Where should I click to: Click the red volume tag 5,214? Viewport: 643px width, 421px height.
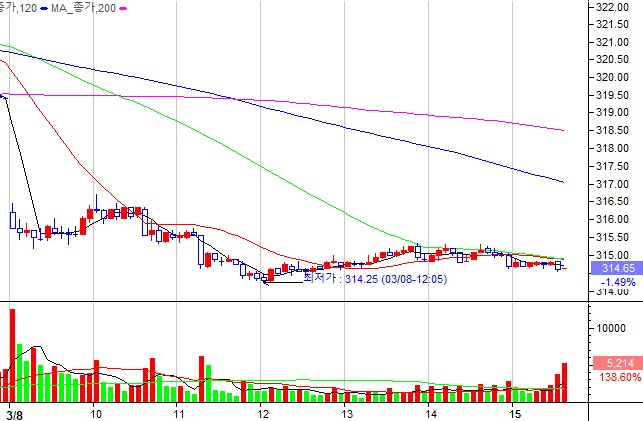point(618,363)
